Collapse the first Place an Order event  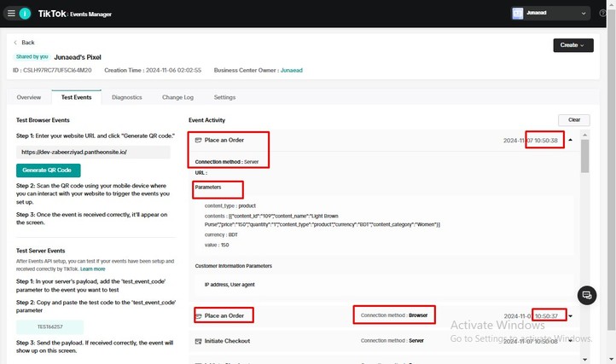(571, 140)
